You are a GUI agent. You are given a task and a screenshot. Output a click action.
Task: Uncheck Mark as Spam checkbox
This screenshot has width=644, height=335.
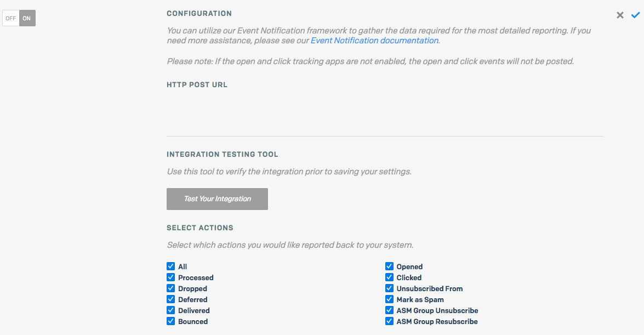389,299
